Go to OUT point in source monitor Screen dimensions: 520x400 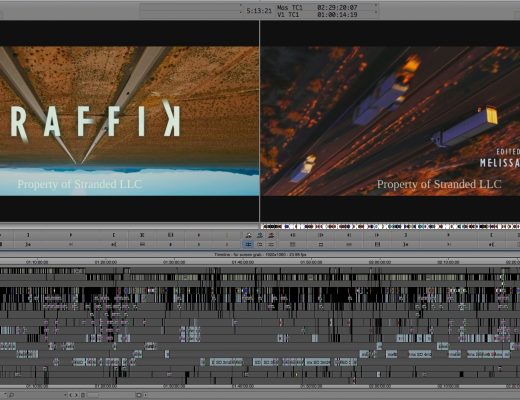[114, 244]
